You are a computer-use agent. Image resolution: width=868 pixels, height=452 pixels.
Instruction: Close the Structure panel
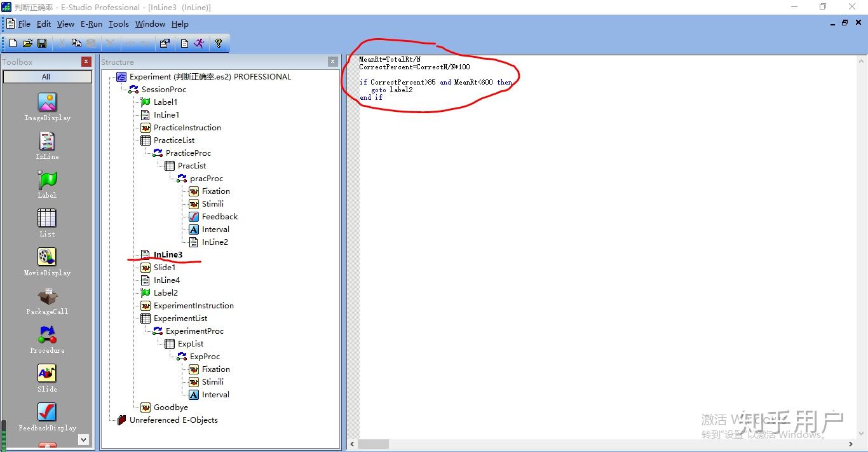click(x=333, y=62)
